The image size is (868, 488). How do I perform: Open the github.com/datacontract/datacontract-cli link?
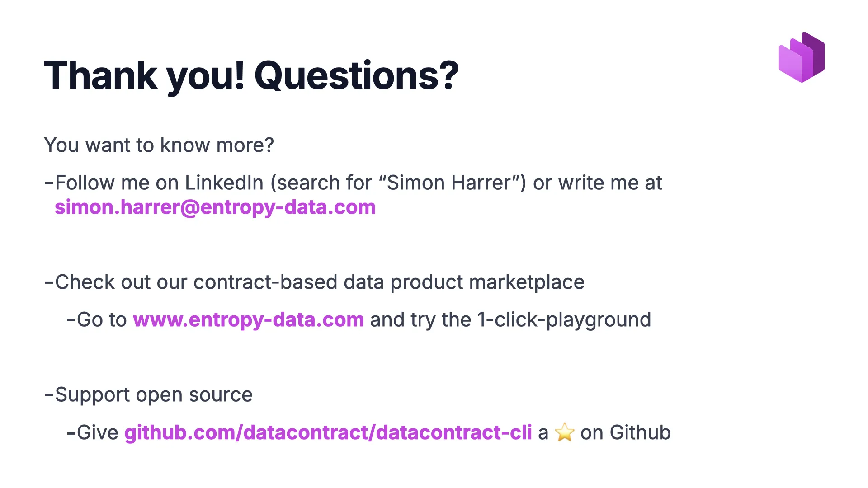[328, 432]
